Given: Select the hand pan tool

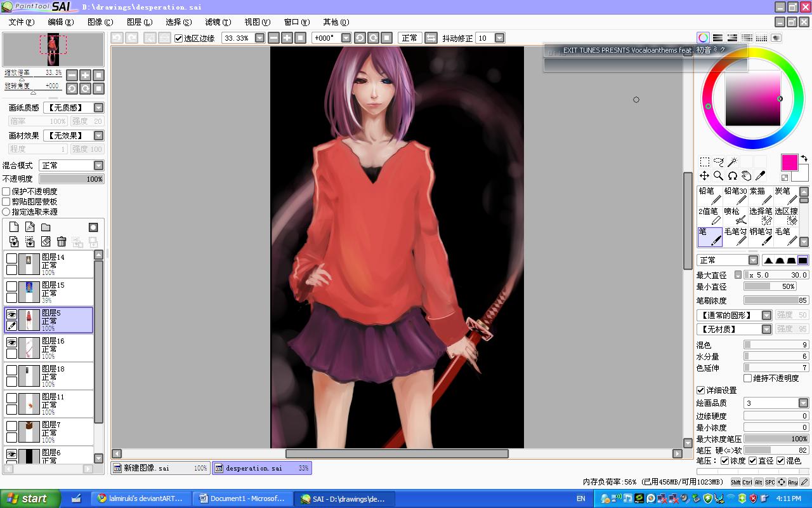Looking at the screenshot, I should [x=746, y=176].
